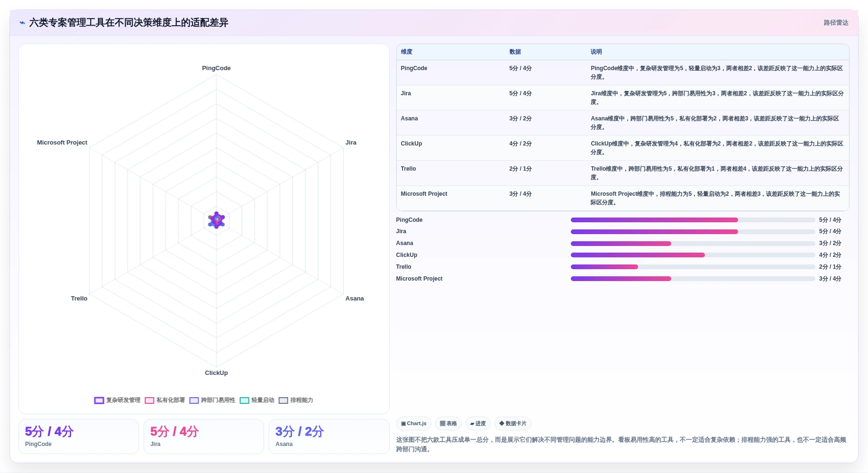Click the 2分 / 1分 value in Trello table row

521,169
